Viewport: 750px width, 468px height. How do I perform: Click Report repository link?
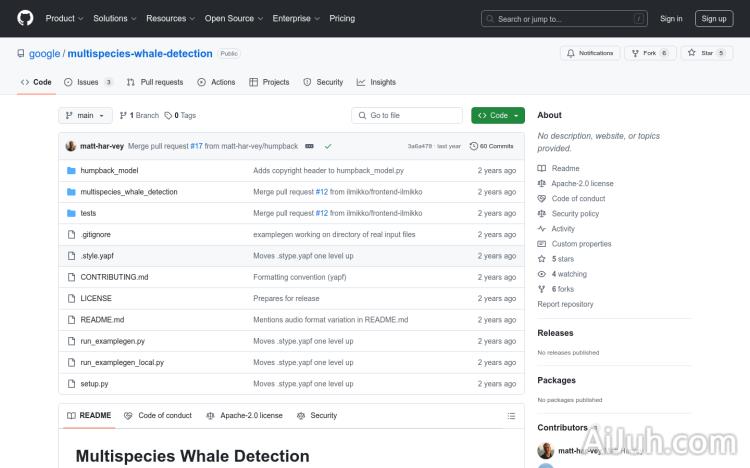click(565, 304)
